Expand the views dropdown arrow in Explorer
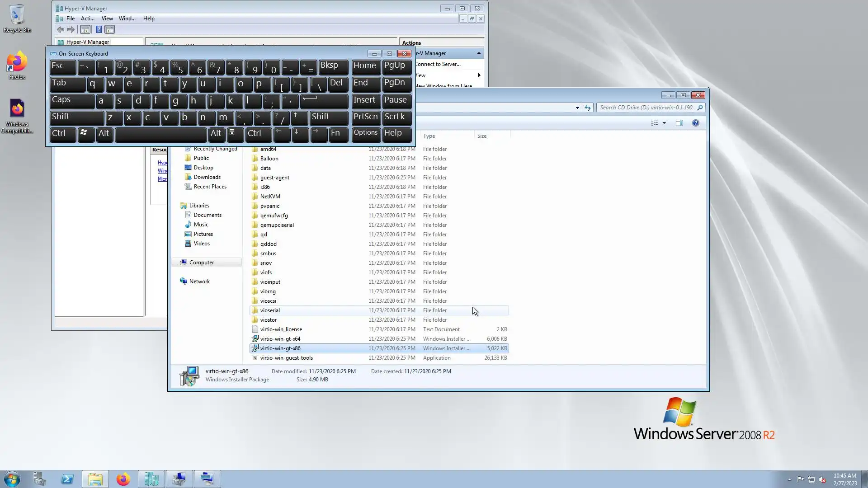Screen dimensions: 868x488 tap(664, 123)
